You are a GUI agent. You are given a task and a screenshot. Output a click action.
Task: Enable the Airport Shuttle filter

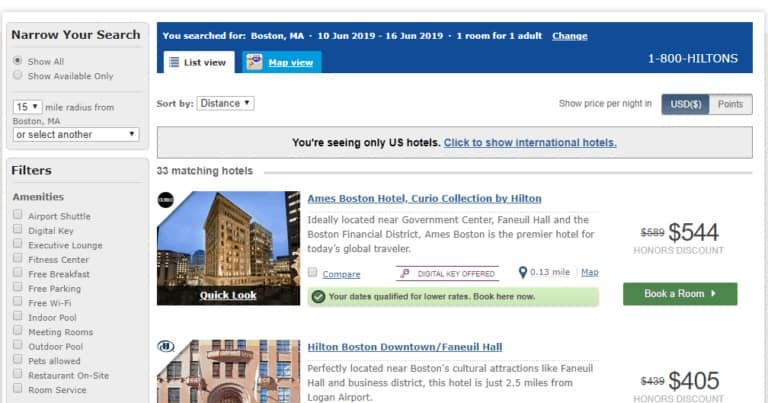tap(18, 214)
